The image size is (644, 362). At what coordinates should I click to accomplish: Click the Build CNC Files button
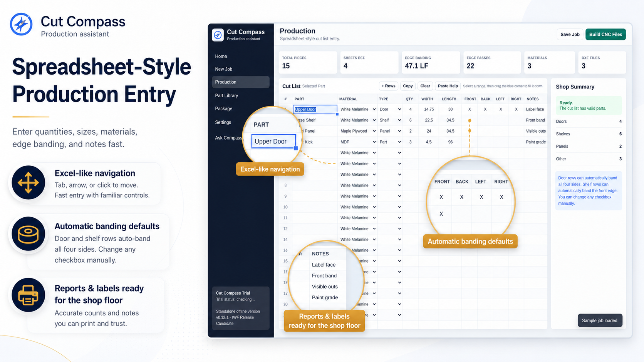coord(605,34)
